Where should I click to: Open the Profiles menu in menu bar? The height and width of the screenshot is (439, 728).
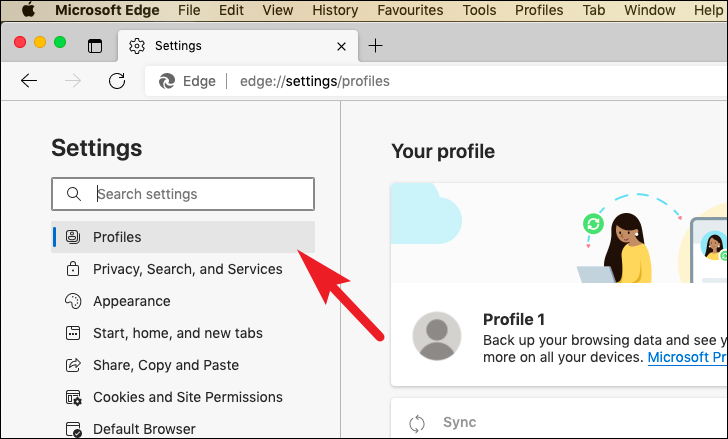point(539,10)
